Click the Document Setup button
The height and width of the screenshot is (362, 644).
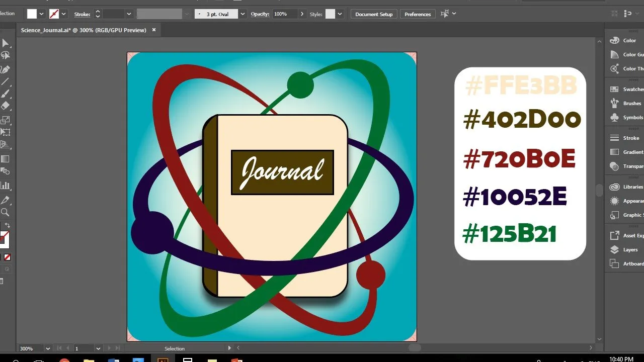point(374,14)
